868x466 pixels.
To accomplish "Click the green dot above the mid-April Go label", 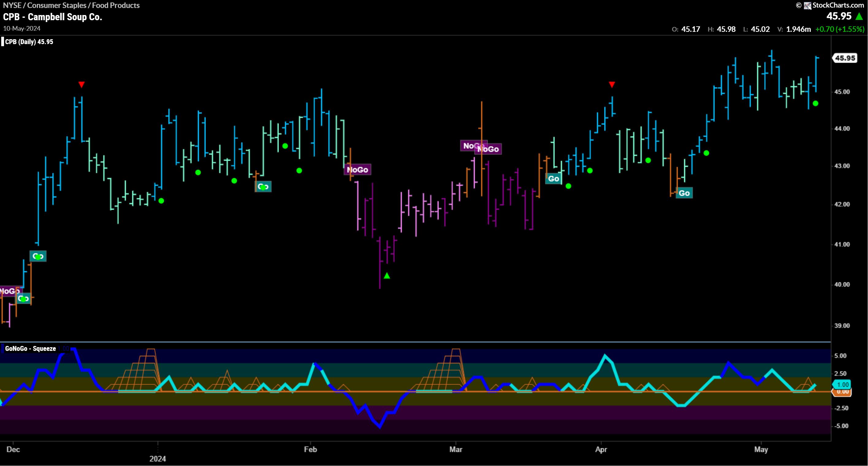I will (706, 153).
